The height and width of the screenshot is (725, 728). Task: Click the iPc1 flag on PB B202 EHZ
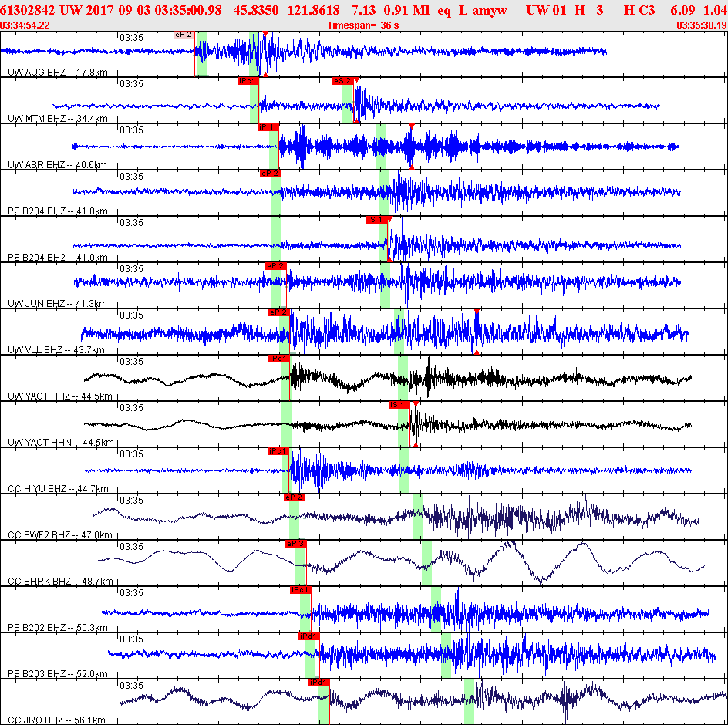(301, 590)
